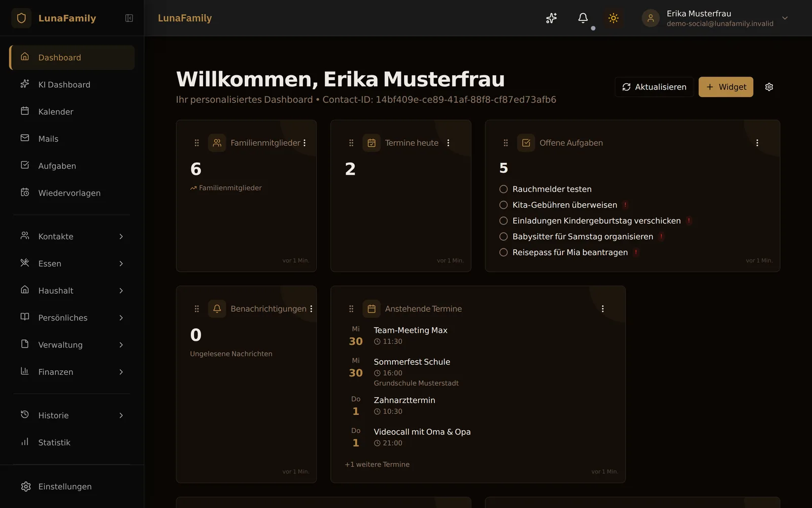Click the Benachrichtigungen widget drag handle
Screen dimensions: 812x508
[x=197, y=309]
